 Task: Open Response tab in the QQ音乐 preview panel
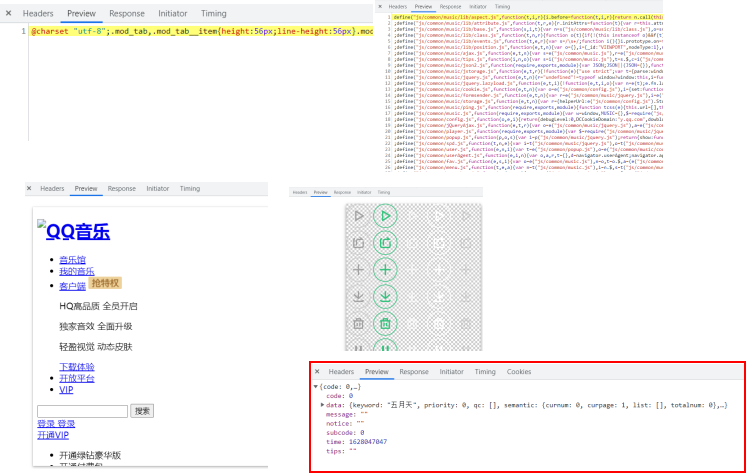[x=122, y=188]
